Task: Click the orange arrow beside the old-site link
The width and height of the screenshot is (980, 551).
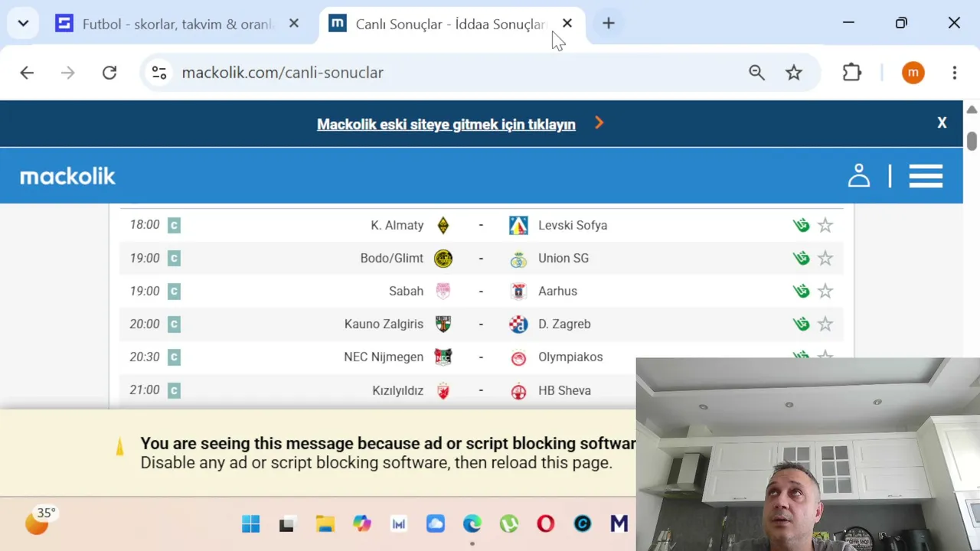Action: tap(599, 122)
